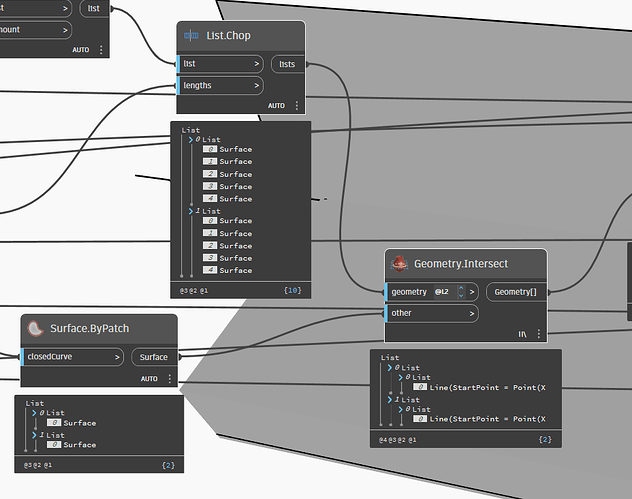Open Geometry.Intersect node options menu
The image size is (632, 499).
(x=538, y=334)
